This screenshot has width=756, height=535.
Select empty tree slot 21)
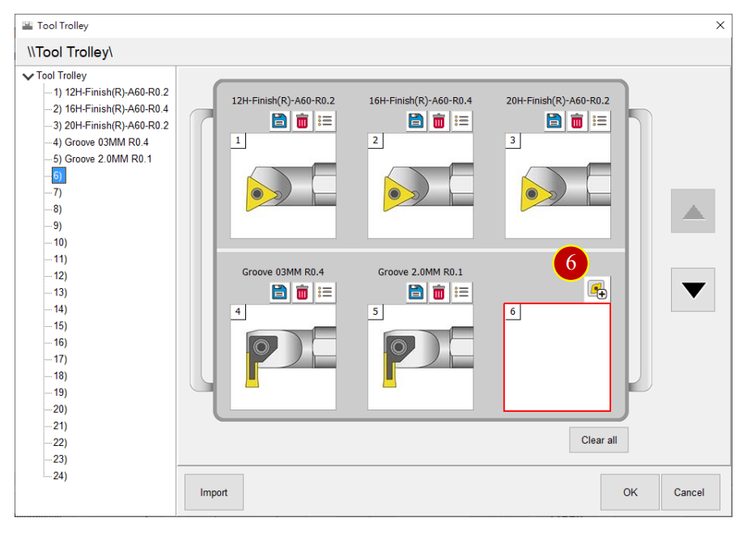[x=60, y=426]
